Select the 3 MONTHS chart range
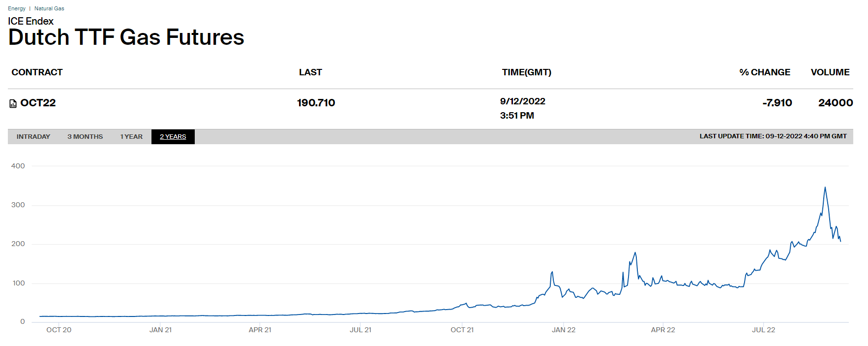 click(85, 137)
